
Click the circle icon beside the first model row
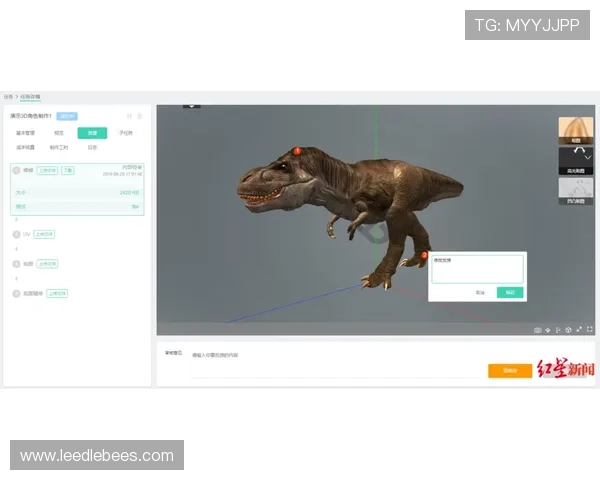point(16,171)
